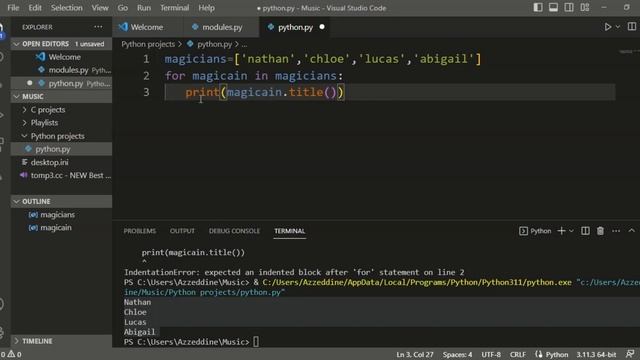Select interpreter 3.11.3 64-bit
Viewport: 640px width, 360px height.
[596, 355]
